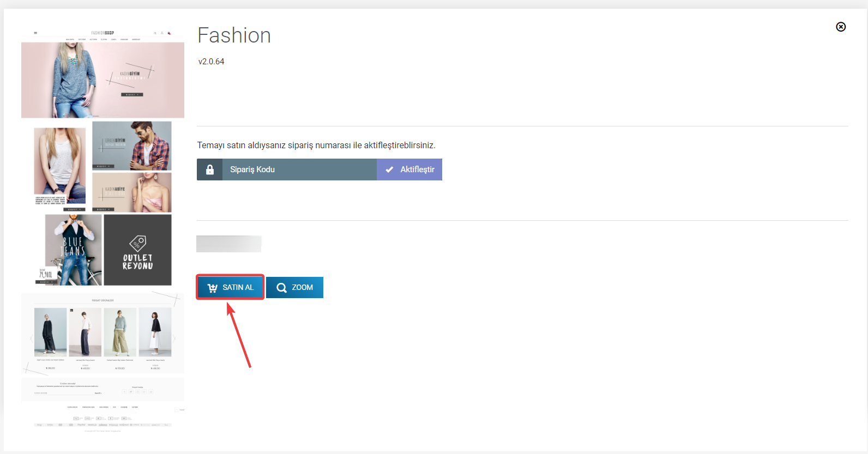
Task: Focus the Sipariş Kodu input field
Action: click(299, 170)
